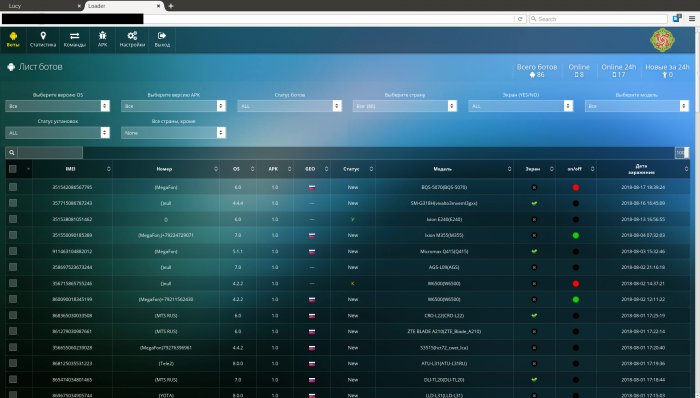700x398 pixels.
Task: Click the browser reload icon in the address bar
Action: pos(520,19)
